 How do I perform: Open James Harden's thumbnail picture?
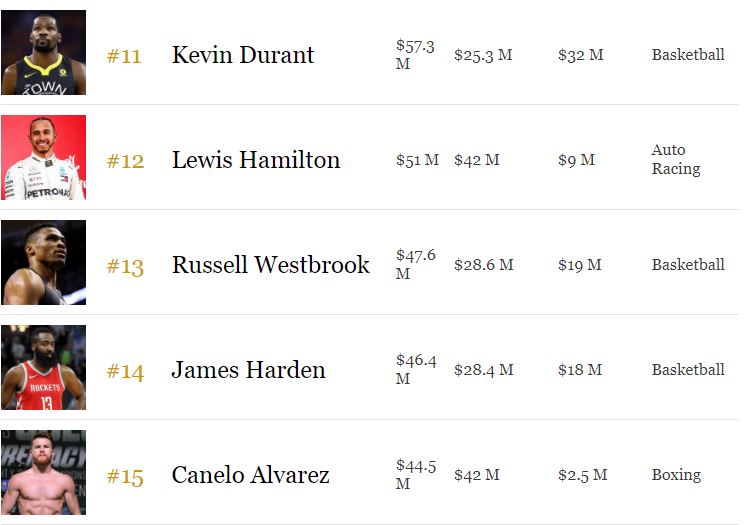(43, 367)
